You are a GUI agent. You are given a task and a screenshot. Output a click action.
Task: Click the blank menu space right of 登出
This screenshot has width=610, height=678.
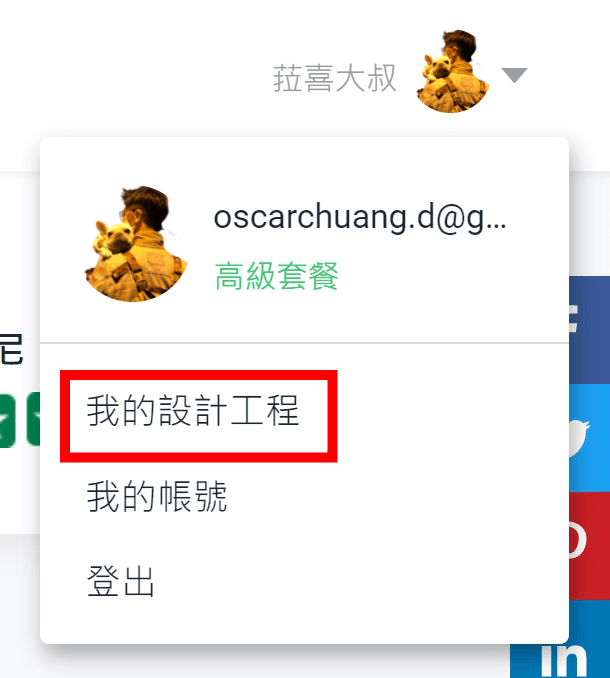tap(359, 582)
